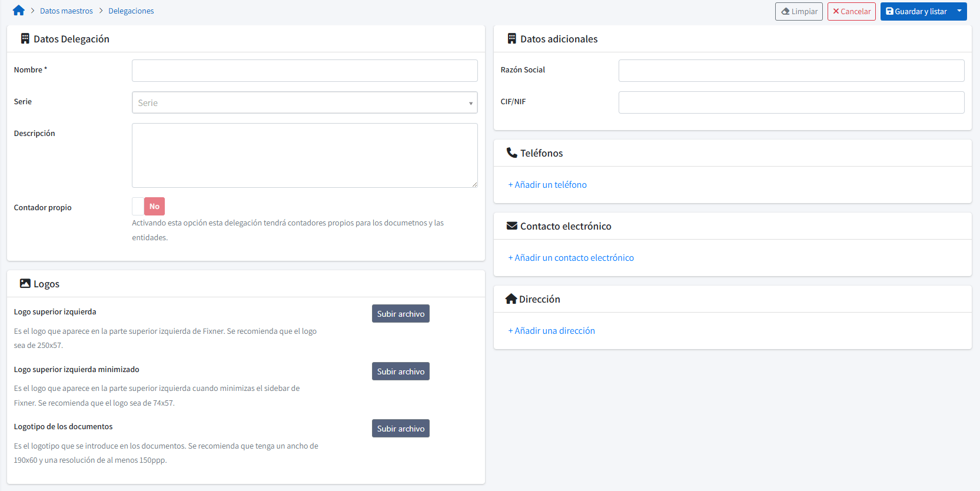980x491 pixels.
Task: Open the Serie dropdown
Action: coord(304,102)
